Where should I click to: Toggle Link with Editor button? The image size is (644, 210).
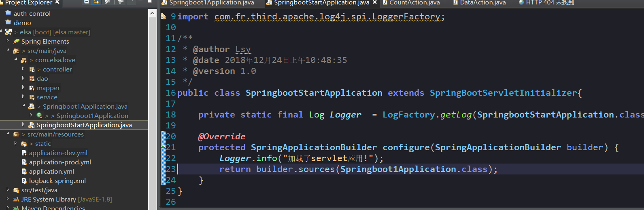(96, 2)
